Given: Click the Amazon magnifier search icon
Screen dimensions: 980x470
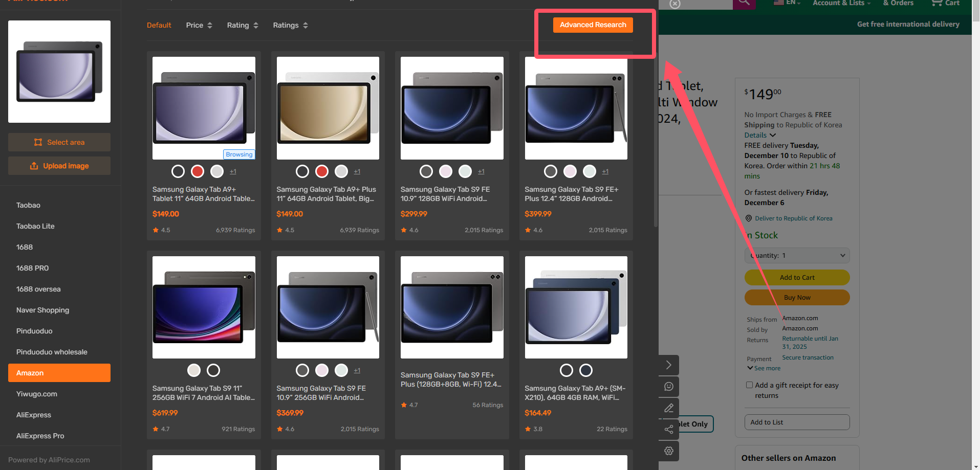Looking at the screenshot, I should tap(744, 3).
